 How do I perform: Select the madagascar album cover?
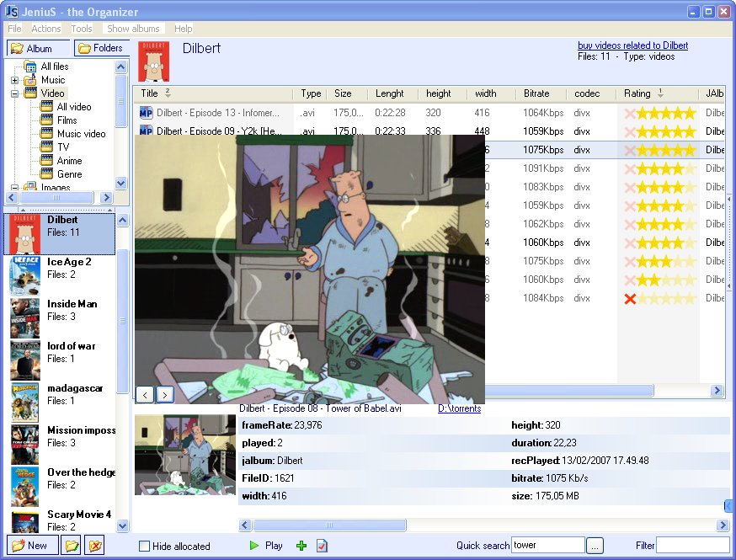(x=25, y=403)
